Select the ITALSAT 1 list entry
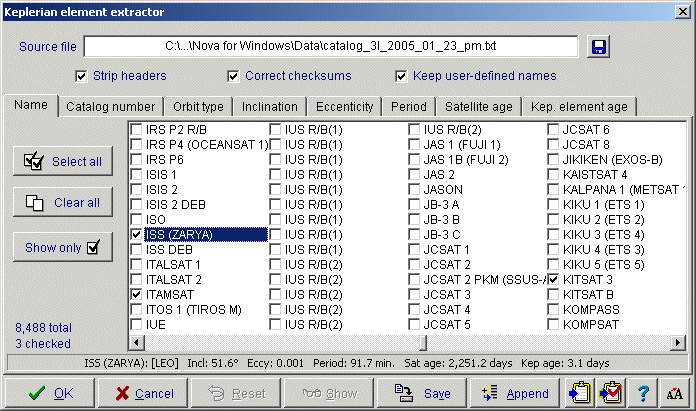The height and width of the screenshot is (411, 696). tap(173, 265)
